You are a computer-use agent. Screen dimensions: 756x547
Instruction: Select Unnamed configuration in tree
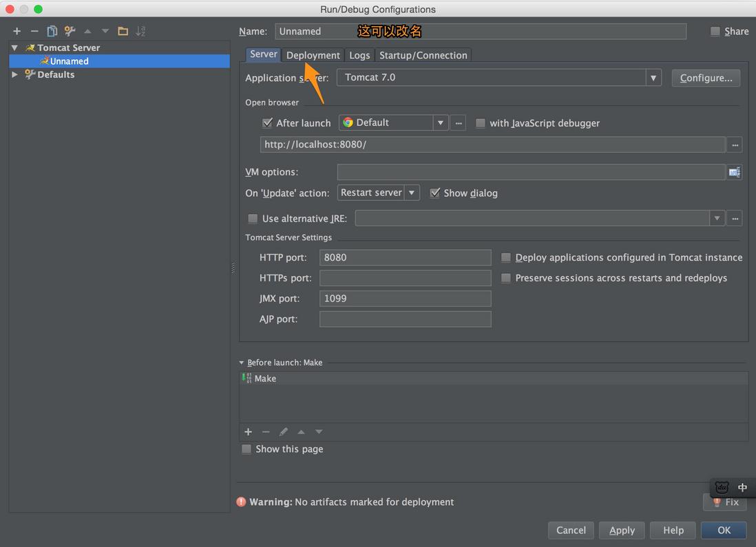click(x=120, y=61)
